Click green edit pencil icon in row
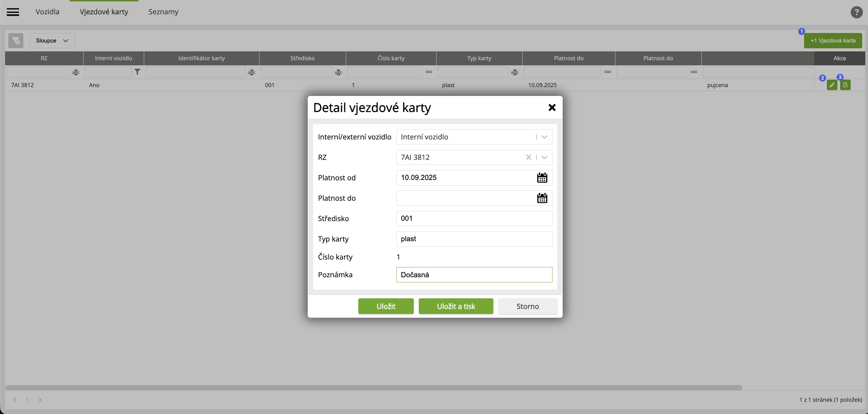The width and height of the screenshot is (868, 414). (832, 85)
